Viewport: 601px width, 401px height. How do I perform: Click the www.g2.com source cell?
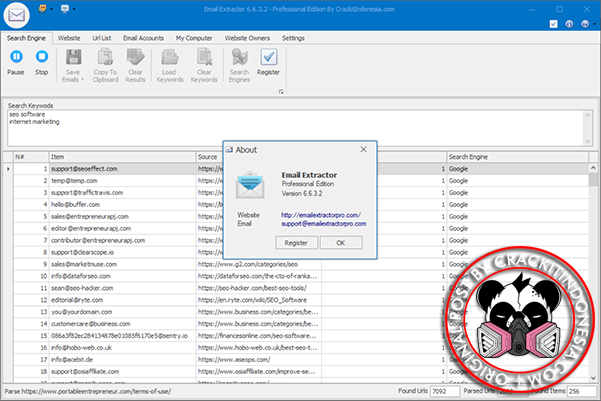[259, 264]
